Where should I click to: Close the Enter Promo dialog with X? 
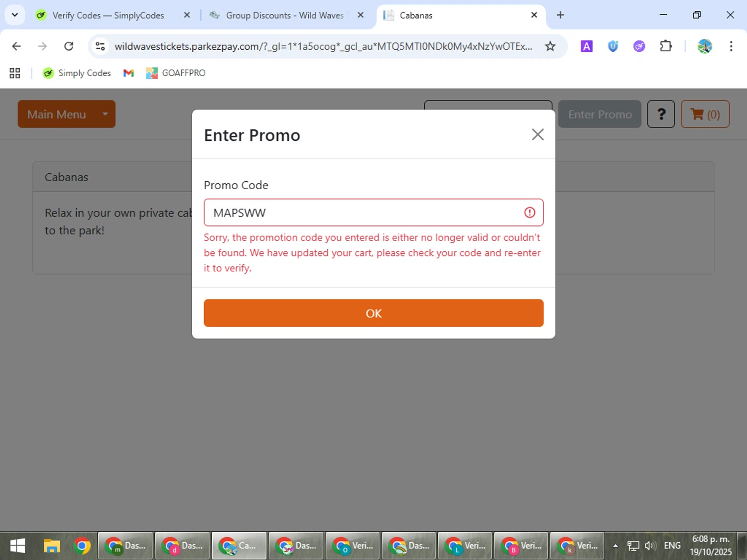(537, 134)
